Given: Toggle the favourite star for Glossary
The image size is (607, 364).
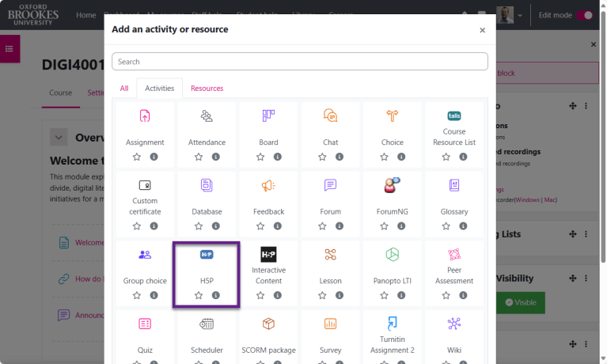Looking at the screenshot, I should (x=446, y=226).
